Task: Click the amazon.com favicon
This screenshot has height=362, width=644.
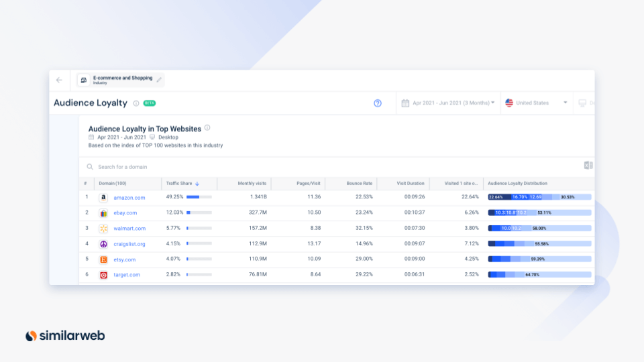Action: coord(103,197)
